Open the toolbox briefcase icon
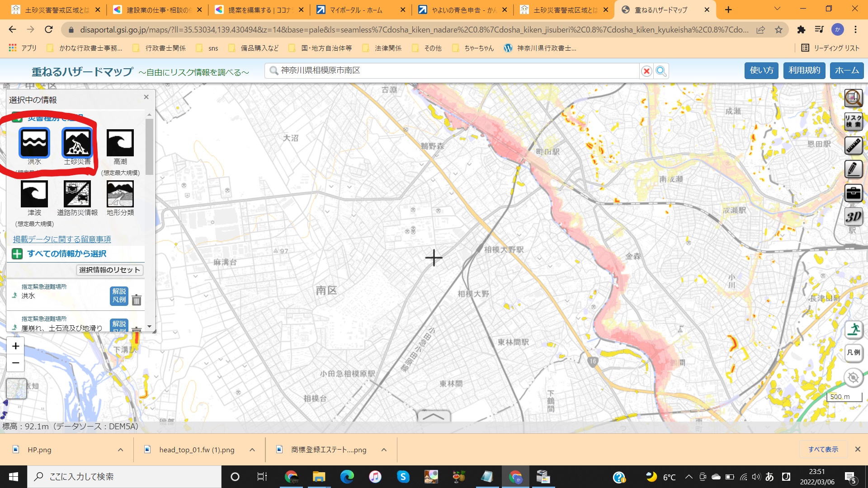Screen dimensions: 868x488 coord(853,193)
